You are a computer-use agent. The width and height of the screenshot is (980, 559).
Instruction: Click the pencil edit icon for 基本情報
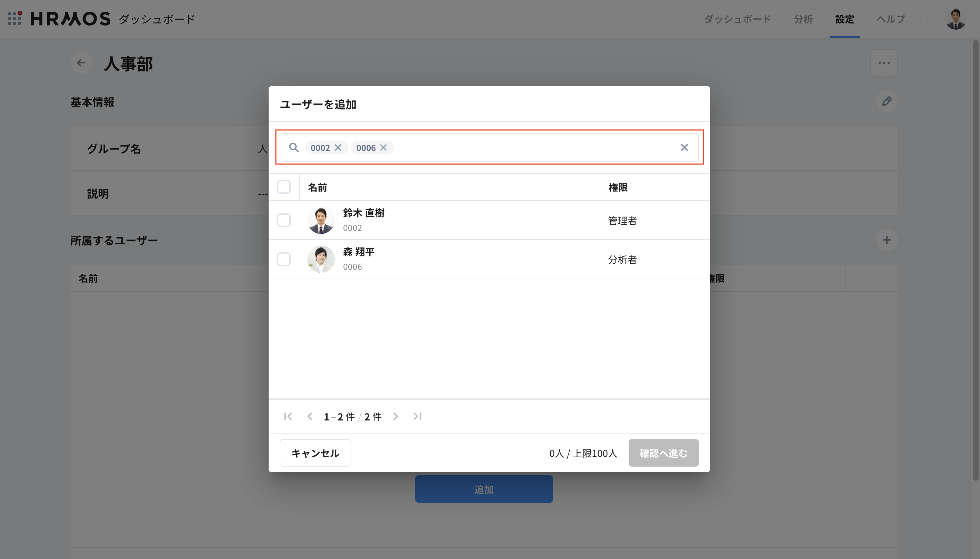click(886, 101)
